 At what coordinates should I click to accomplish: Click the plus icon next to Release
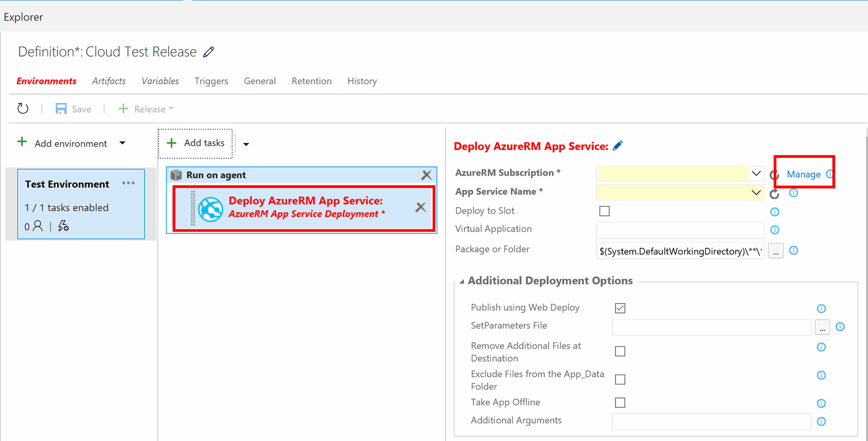pyautogui.click(x=123, y=109)
